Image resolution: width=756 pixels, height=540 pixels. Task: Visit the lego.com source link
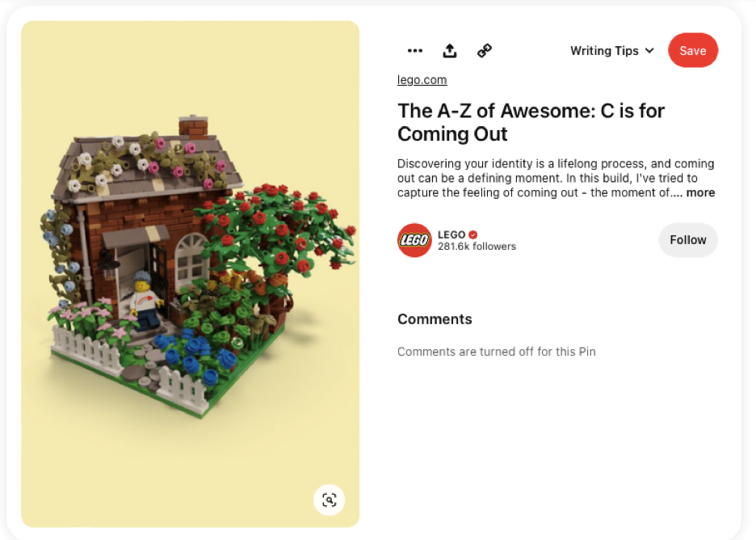422,79
